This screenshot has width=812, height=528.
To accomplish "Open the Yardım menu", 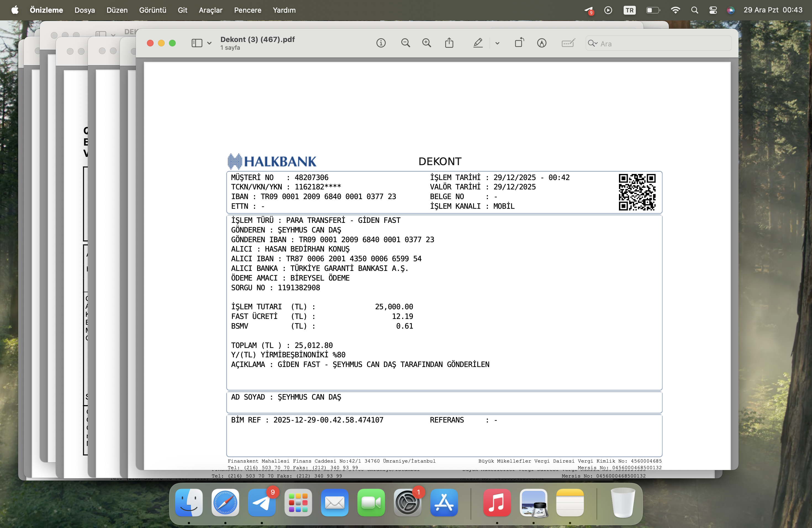I will 284,10.
